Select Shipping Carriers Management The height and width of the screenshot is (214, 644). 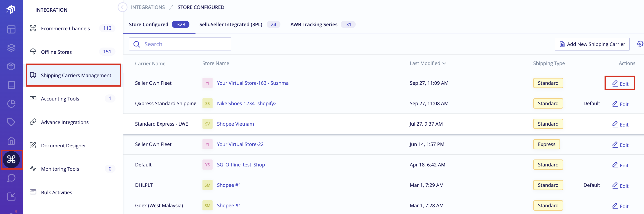click(x=73, y=75)
